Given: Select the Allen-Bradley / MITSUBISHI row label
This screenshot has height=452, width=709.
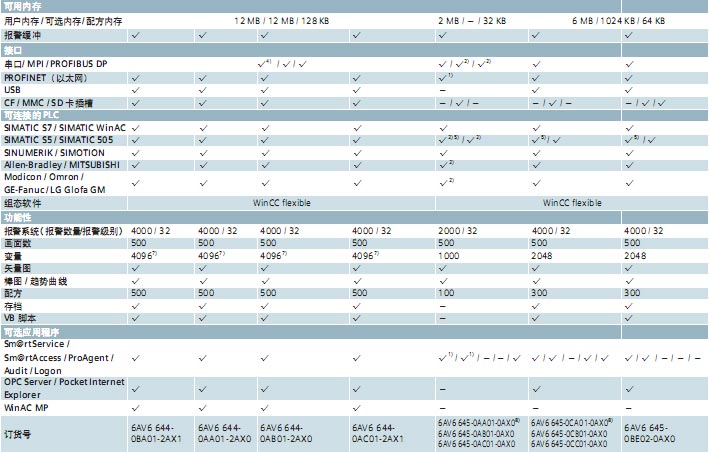Looking at the screenshot, I should click(x=62, y=165).
